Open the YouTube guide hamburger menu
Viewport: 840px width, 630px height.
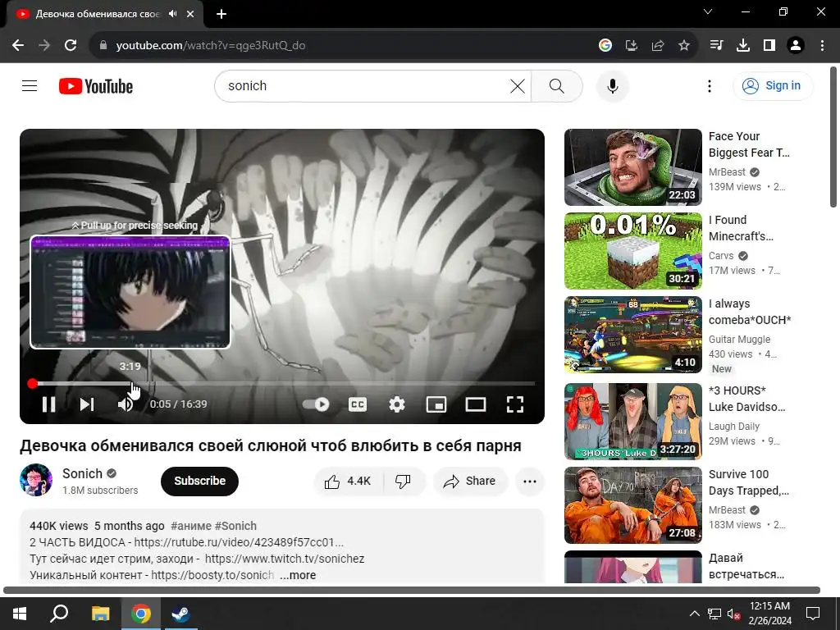click(x=30, y=85)
